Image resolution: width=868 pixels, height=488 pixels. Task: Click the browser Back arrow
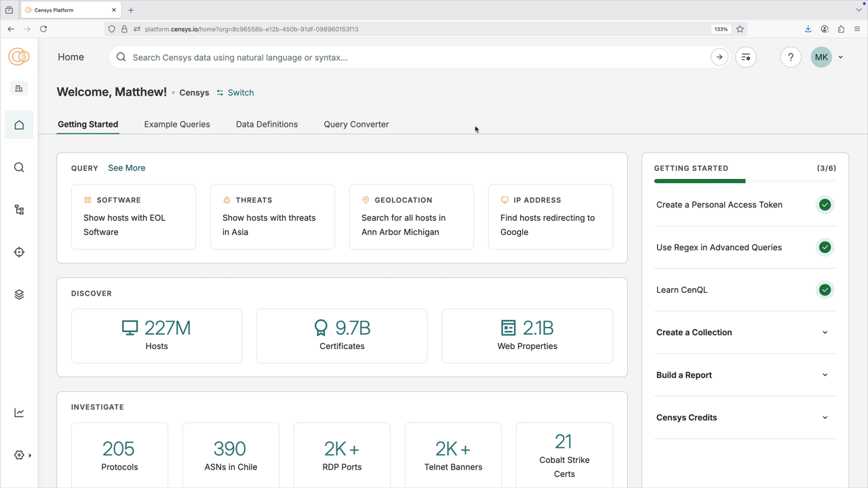click(x=11, y=29)
